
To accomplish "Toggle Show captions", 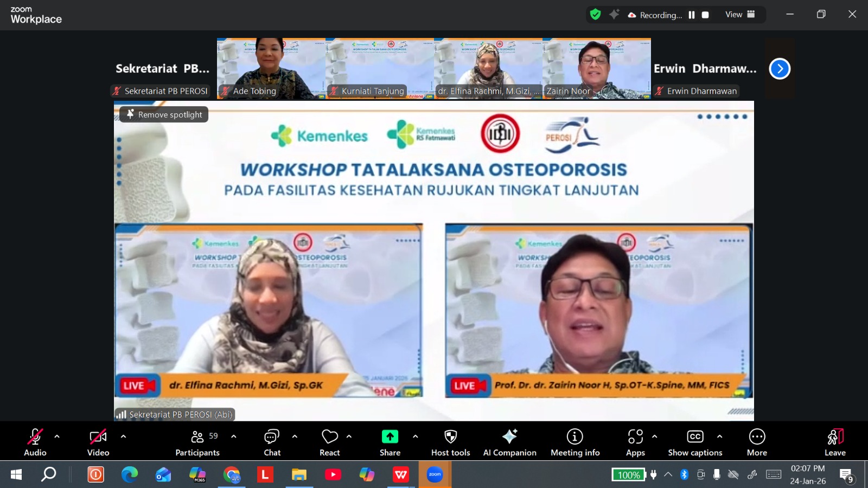I will [x=695, y=442].
